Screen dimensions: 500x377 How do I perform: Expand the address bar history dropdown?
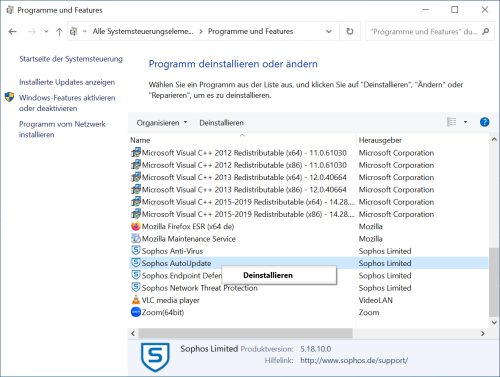[329, 32]
